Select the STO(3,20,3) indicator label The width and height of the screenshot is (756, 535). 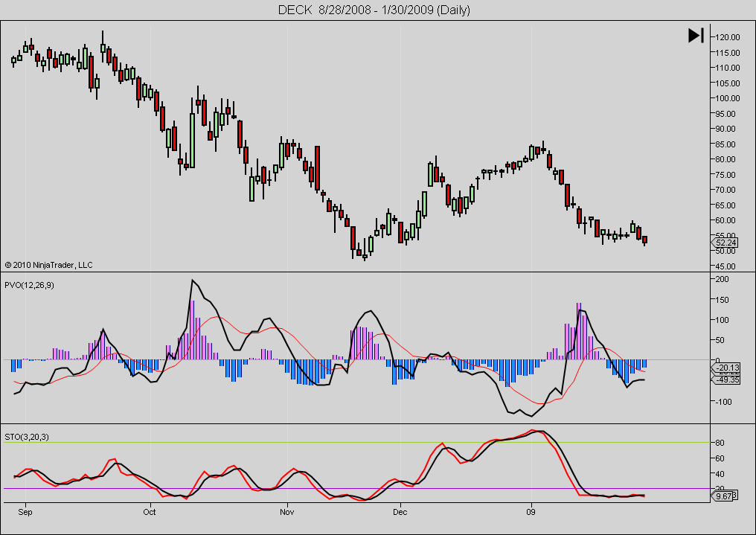click(x=27, y=438)
